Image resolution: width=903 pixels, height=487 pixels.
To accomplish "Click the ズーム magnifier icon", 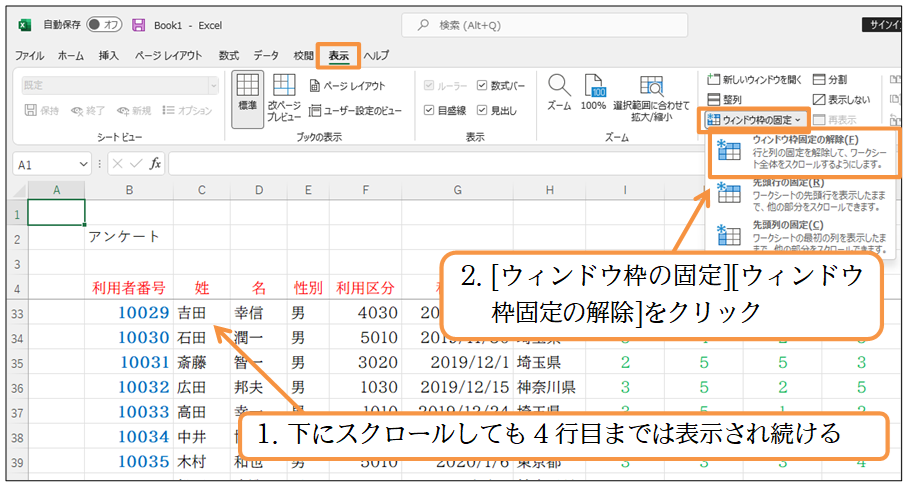I will [559, 92].
